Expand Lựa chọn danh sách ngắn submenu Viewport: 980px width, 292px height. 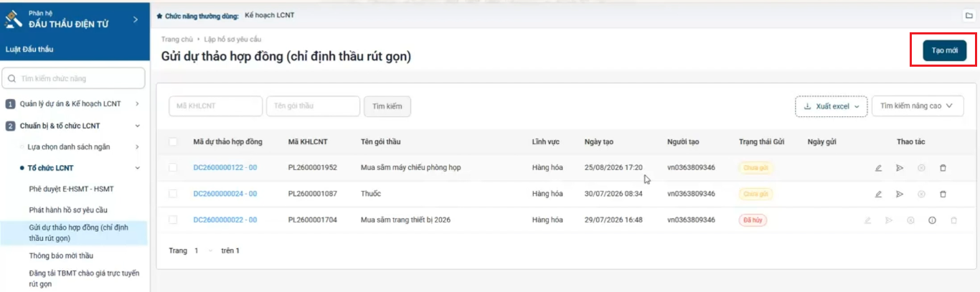coord(136,147)
